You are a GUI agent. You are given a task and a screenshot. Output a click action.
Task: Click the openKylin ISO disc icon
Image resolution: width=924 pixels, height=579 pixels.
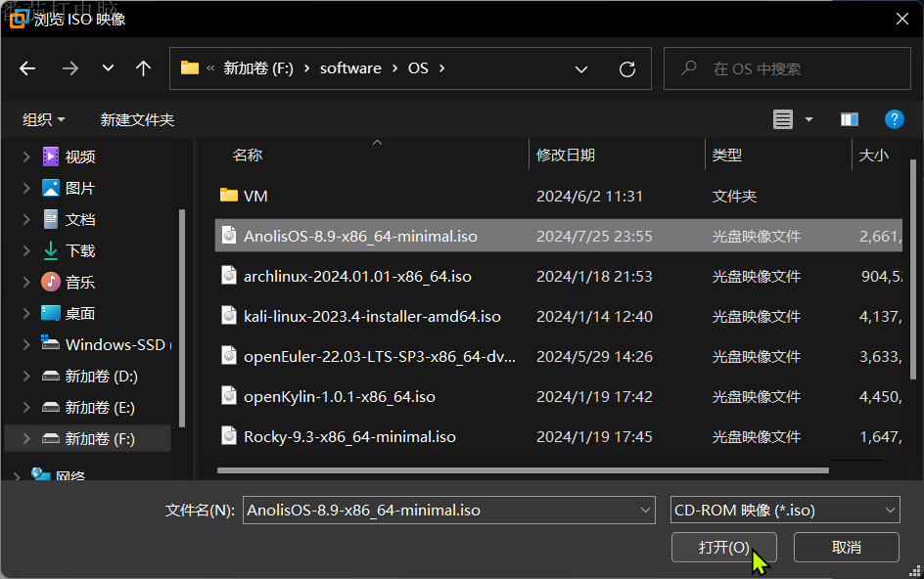tap(229, 395)
